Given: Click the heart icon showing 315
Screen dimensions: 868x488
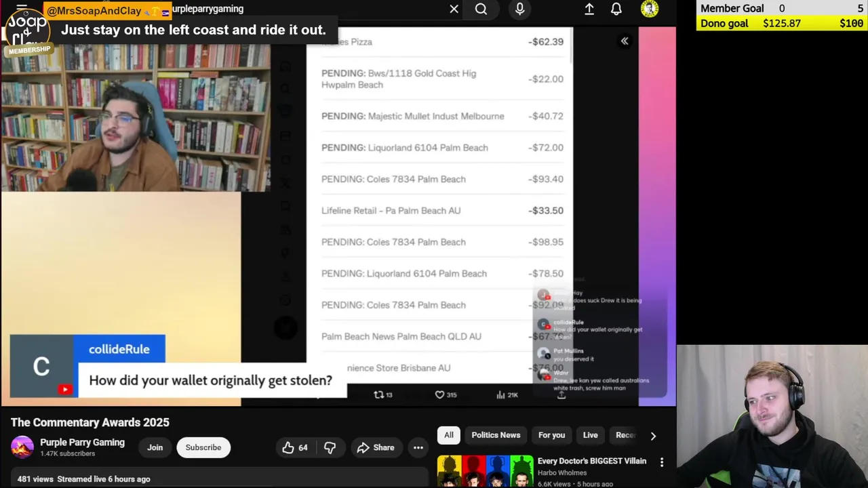Looking at the screenshot, I should point(446,394).
